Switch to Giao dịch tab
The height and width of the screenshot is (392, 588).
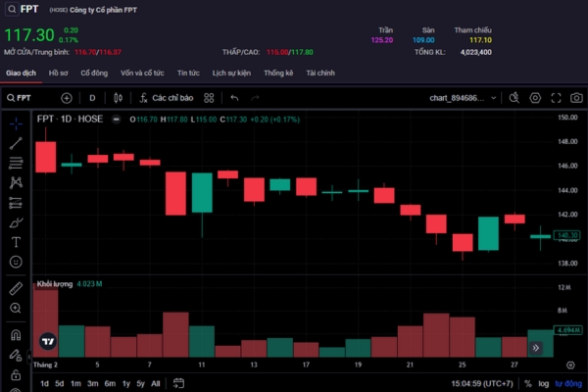pos(21,73)
